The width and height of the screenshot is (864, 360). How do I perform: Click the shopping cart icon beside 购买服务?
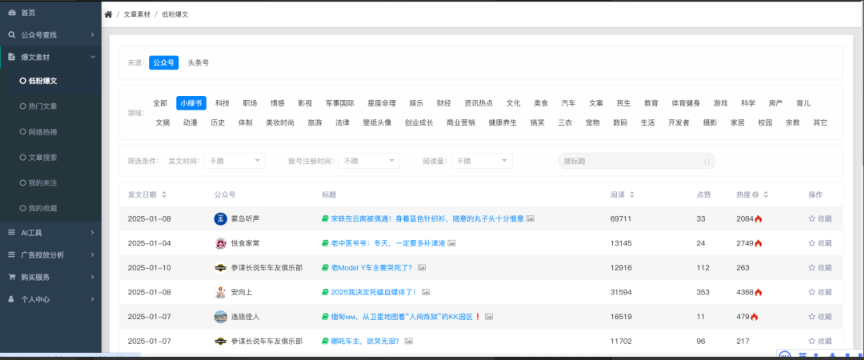click(12, 277)
